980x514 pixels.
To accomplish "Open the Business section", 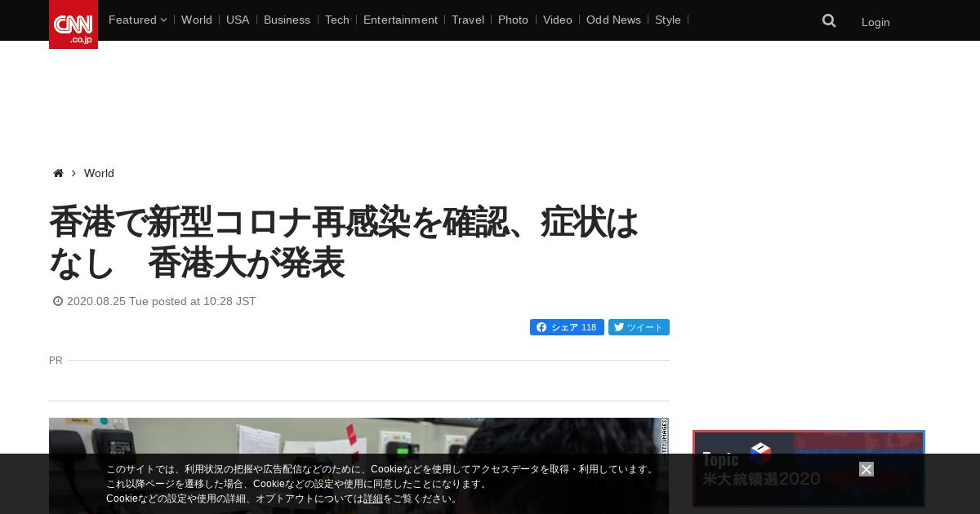I will tap(287, 20).
